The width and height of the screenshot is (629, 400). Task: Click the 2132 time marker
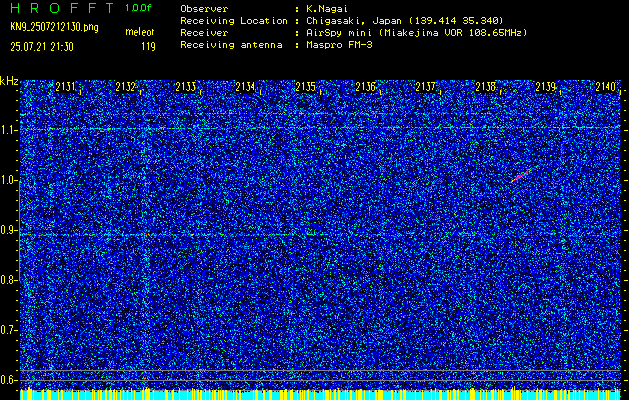coord(126,87)
